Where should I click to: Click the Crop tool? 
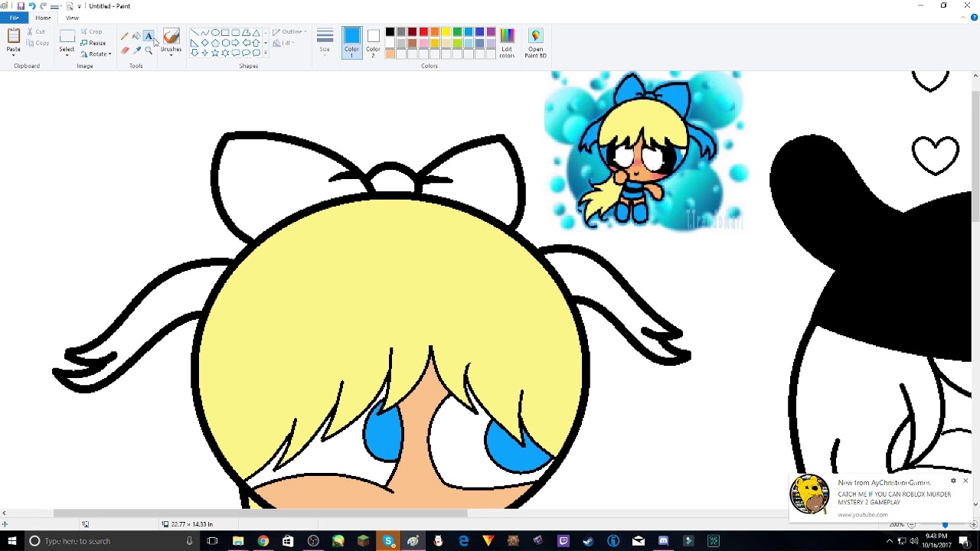pos(91,31)
